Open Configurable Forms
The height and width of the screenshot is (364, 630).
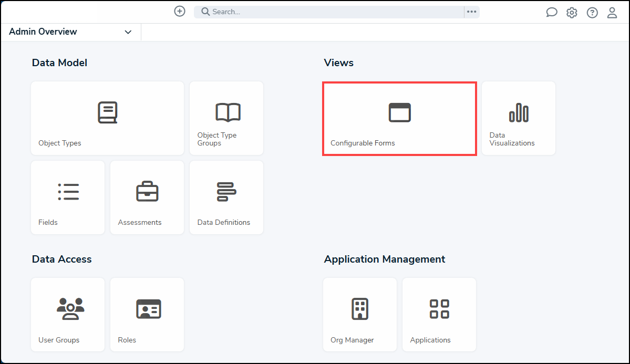(399, 118)
